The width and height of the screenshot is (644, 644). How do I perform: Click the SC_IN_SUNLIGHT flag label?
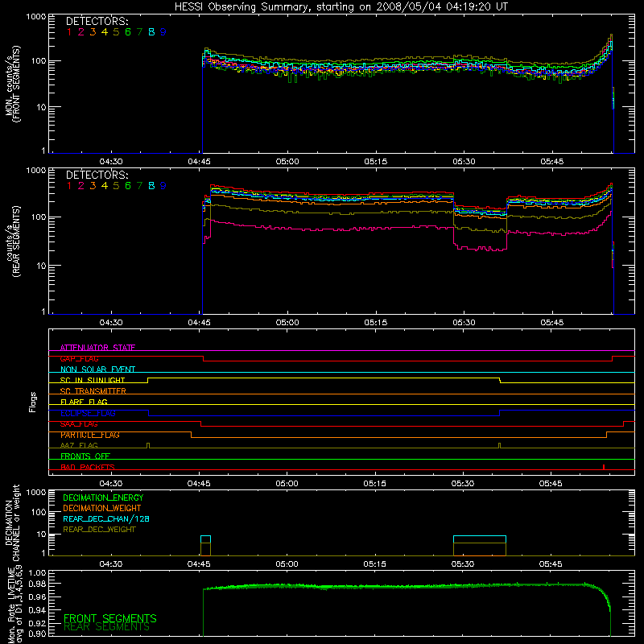(x=93, y=380)
